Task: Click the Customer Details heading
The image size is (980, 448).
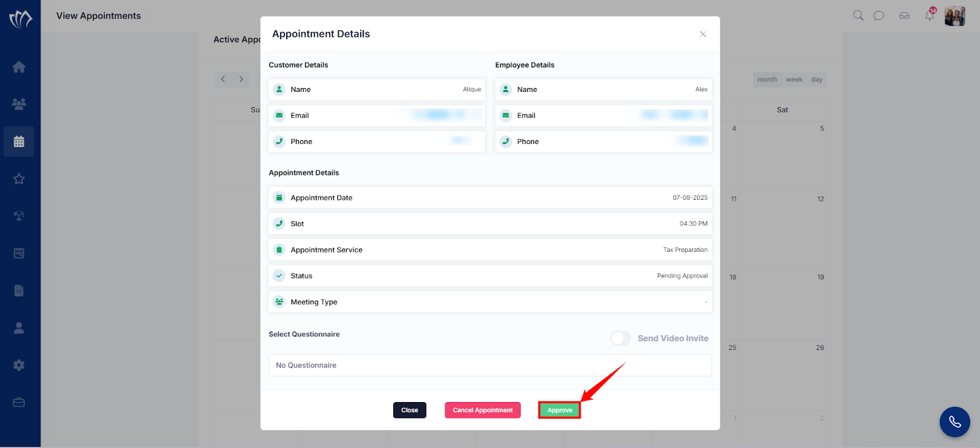Action: coord(298,65)
